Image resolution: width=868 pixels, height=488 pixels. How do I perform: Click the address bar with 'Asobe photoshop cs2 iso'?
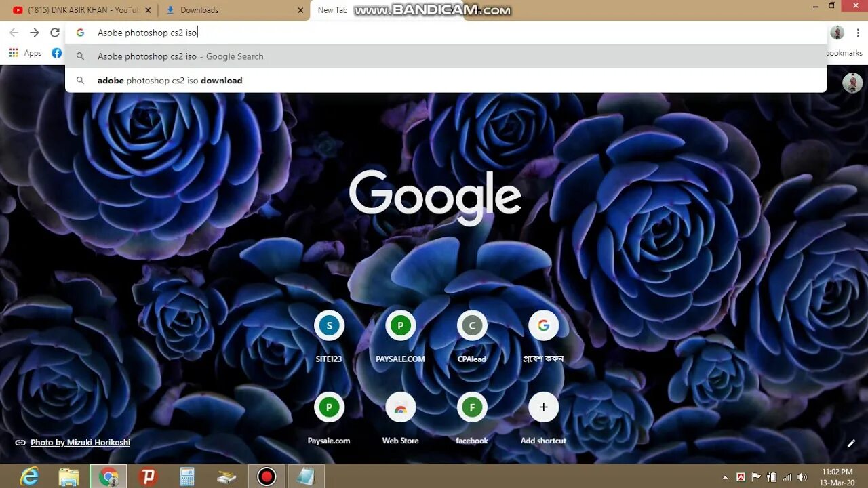(446, 33)
